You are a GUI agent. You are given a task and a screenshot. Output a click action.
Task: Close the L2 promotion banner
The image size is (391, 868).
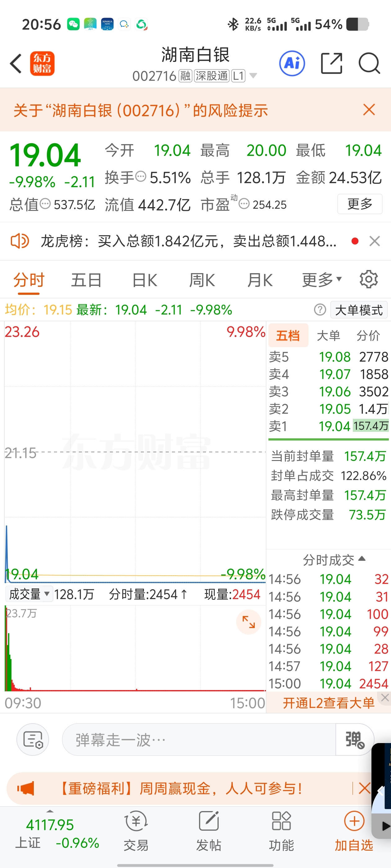(x=385, y=698)
